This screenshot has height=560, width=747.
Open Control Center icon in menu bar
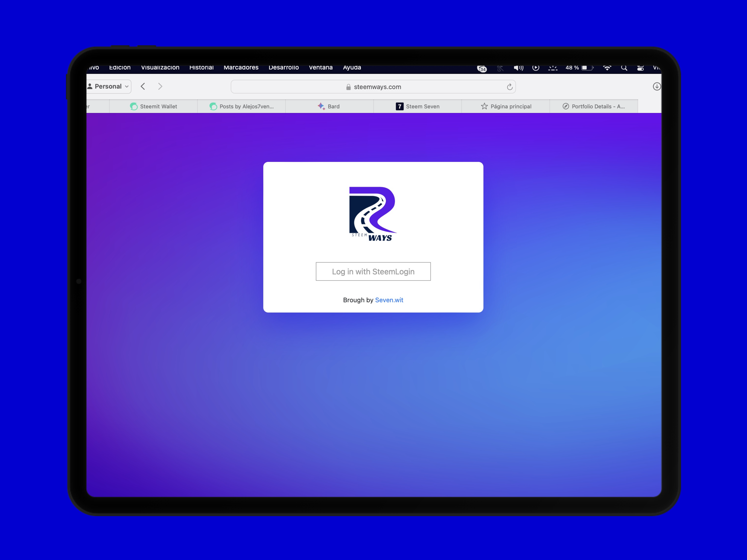click(640, 68)
